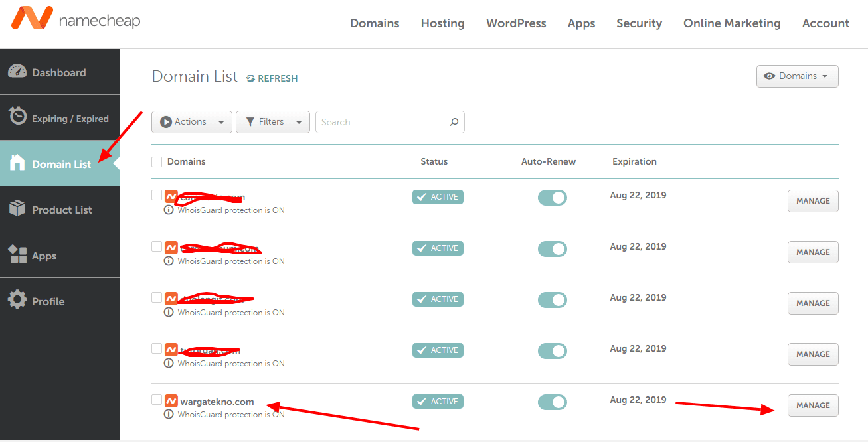This screenshot has width=868, height=442.
Task: Open the Filters dropdown
Action: (273, 122)
